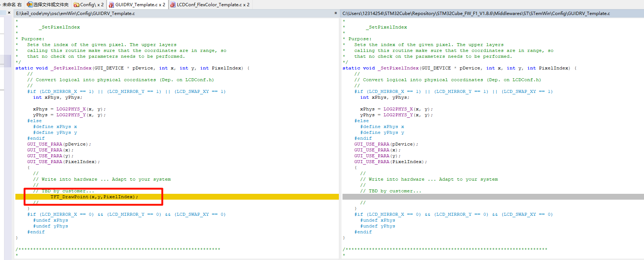Click '#undef yPhys' in the right pane
The width and height of the screenshot is (644, 260).
click(x=378, y=226)
